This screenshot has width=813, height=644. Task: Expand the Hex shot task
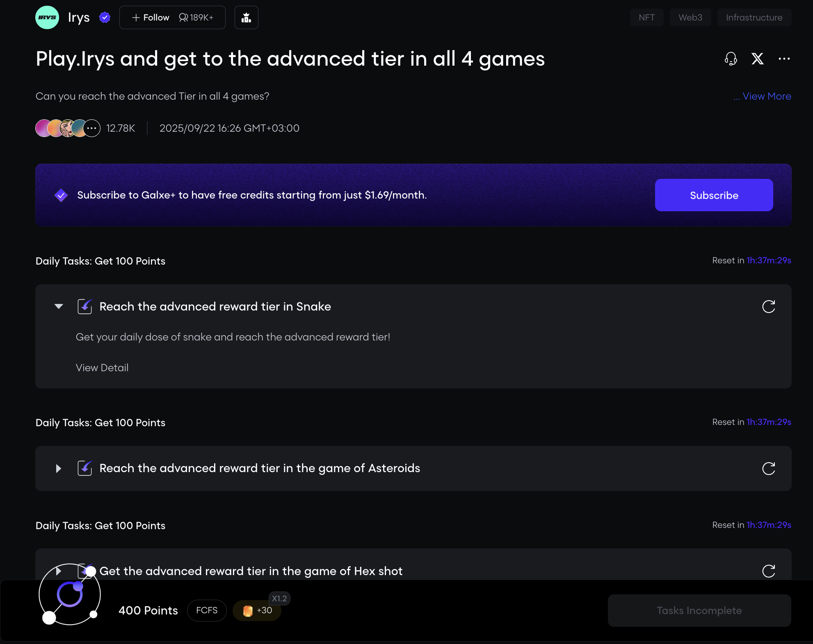59,571
